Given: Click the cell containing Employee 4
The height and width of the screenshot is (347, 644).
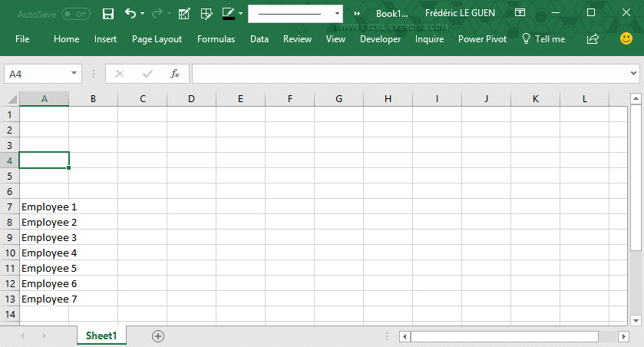Looking at the screenshot, I should [x=44, y=253].
